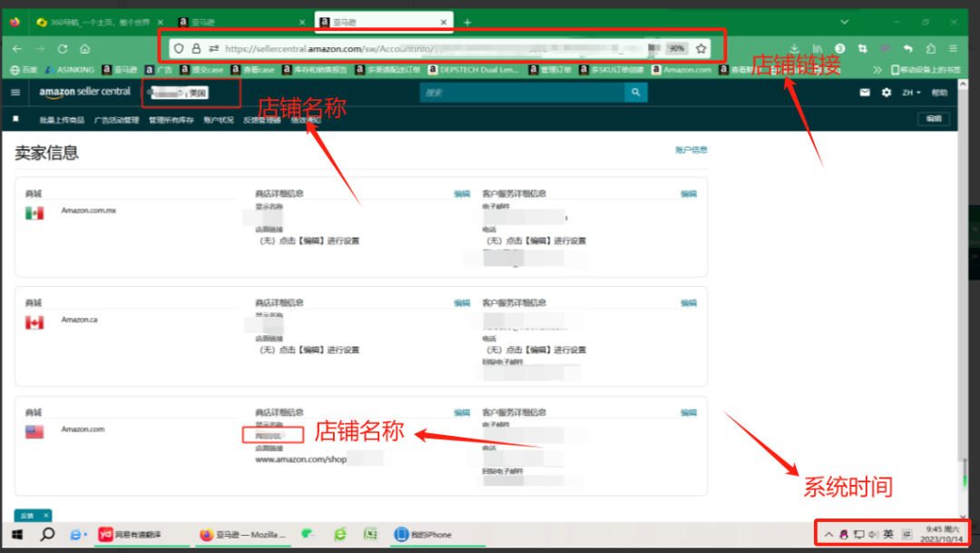Open the www.amazon.com/shop storefront link
980x553 pixels.
[300, 459]
